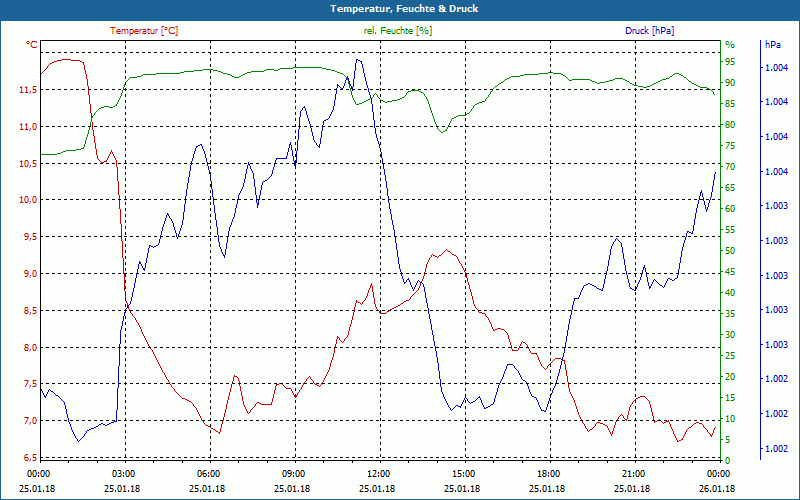
Task: Select the red "Temperatur [°C]" legend label
Action: [144, 31]
